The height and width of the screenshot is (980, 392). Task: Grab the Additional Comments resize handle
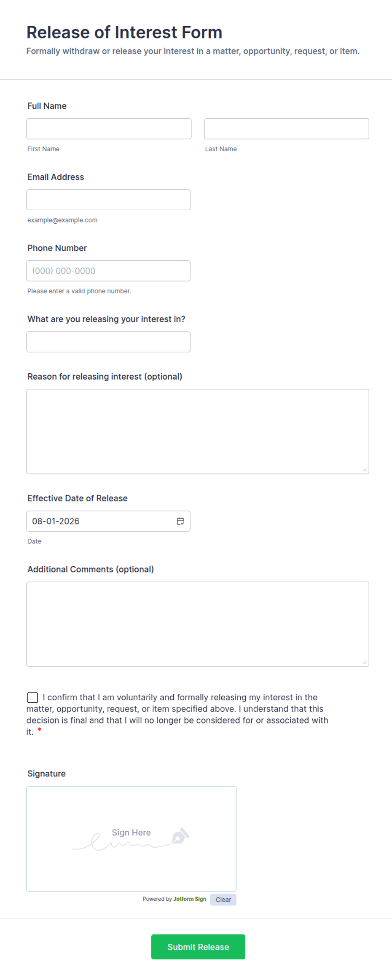[365, 662]
